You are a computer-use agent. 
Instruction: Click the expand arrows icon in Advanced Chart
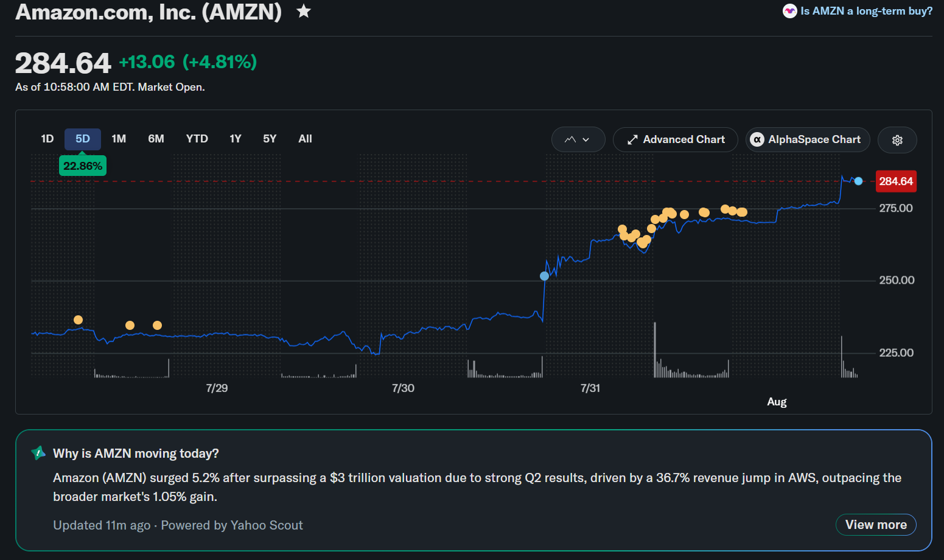click(x=633, y=140)
